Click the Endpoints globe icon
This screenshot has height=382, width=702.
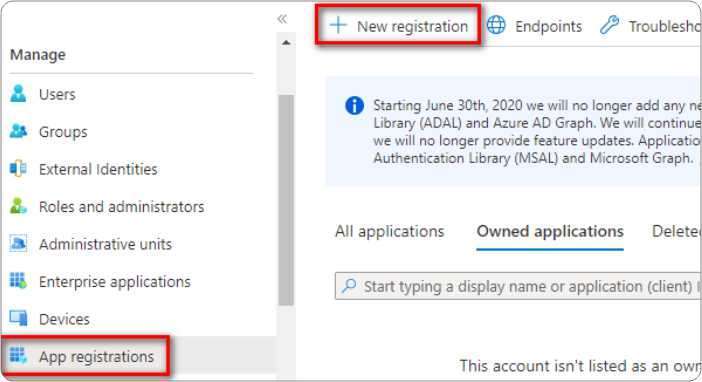[496, 25]
